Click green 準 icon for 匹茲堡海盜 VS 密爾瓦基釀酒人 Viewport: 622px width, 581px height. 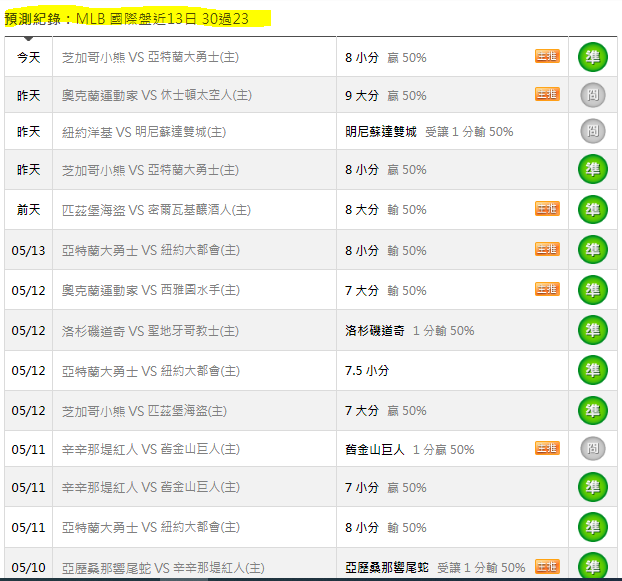[593, 209]
